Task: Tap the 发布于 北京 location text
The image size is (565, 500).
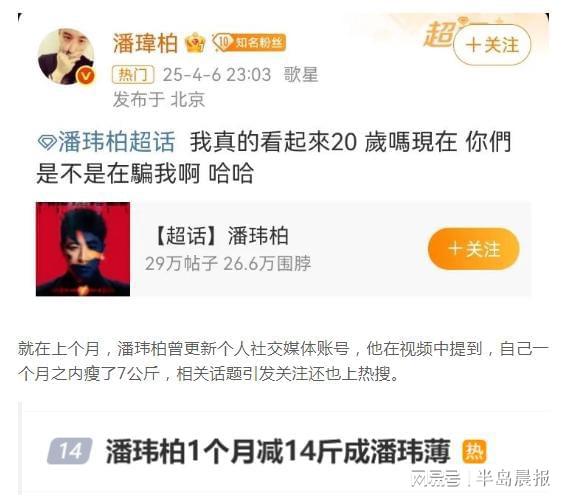Action: [x=159, y=99]
